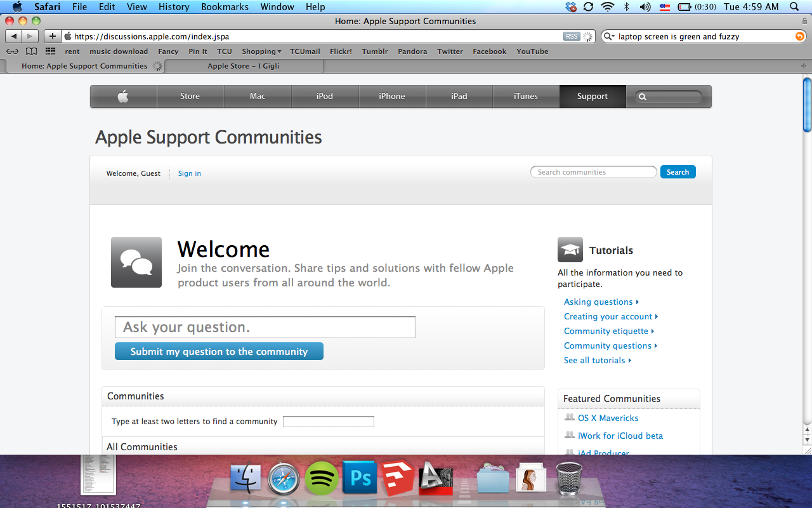Image resolution: width=812 pixels, height=508 pixels.
Task: Launch Photoshop from the Dock
Action: point(360,477)
